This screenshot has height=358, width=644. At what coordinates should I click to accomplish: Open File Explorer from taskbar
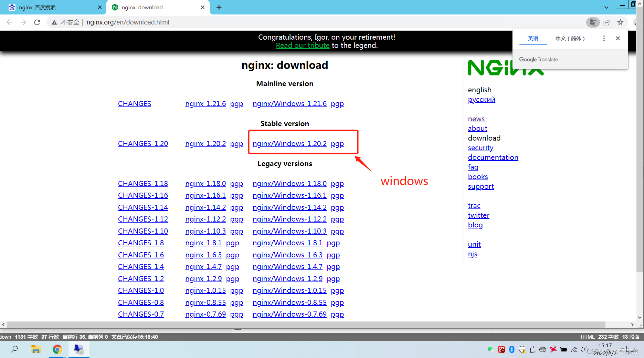(36, 349)
